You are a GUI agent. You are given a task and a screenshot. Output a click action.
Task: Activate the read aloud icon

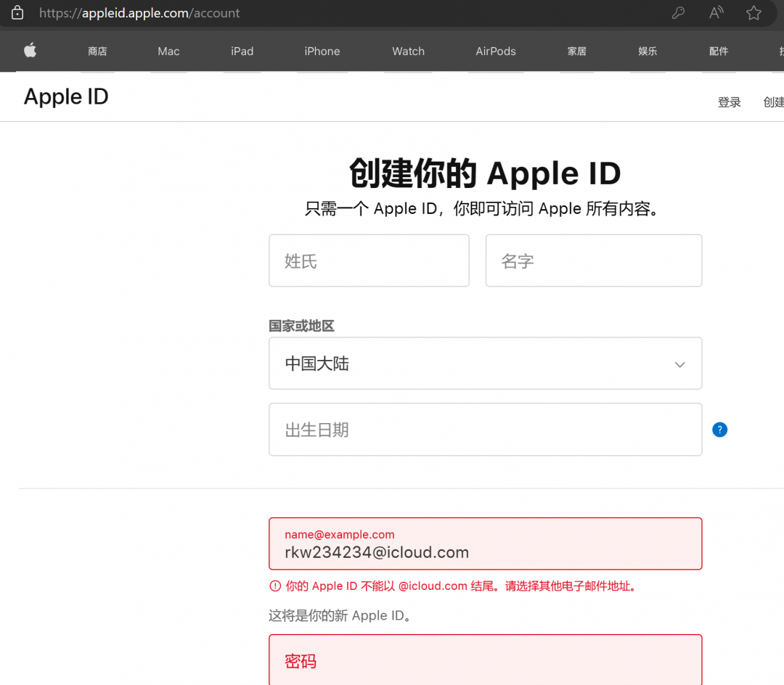tap(716, 12)
